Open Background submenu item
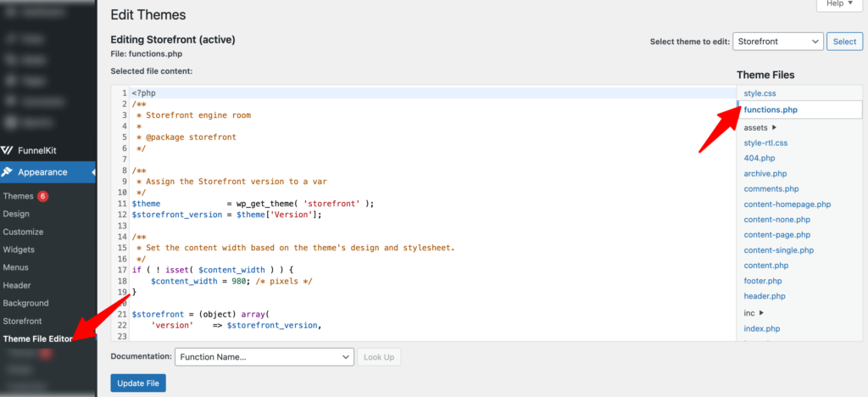The height and width of the screenshot is (397, 868). (25, 303)
